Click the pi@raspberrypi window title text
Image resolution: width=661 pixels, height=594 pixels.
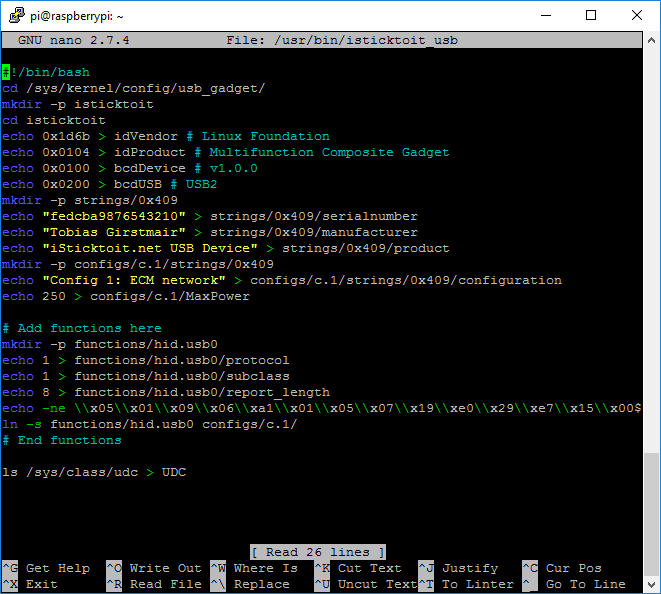tap(76, 15)
